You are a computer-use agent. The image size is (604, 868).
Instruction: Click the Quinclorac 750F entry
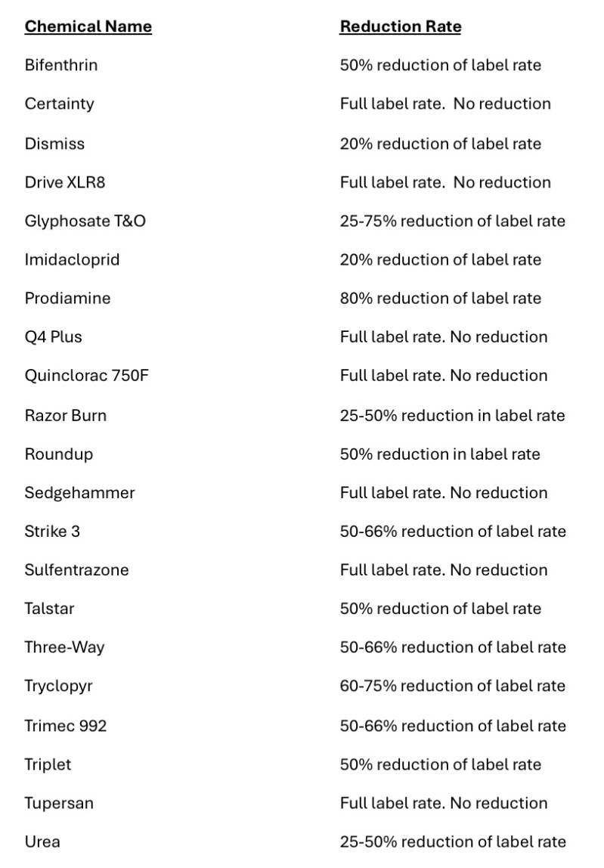coord(86,375)
